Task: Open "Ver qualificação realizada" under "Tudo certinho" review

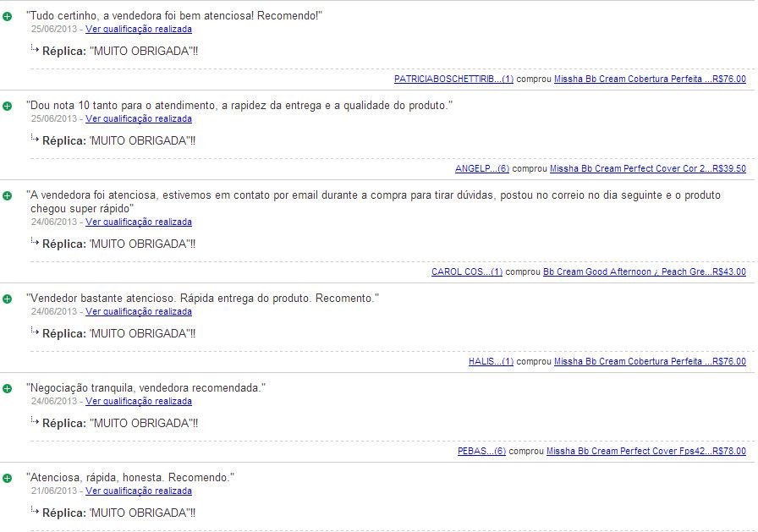Action: (139, 29)
